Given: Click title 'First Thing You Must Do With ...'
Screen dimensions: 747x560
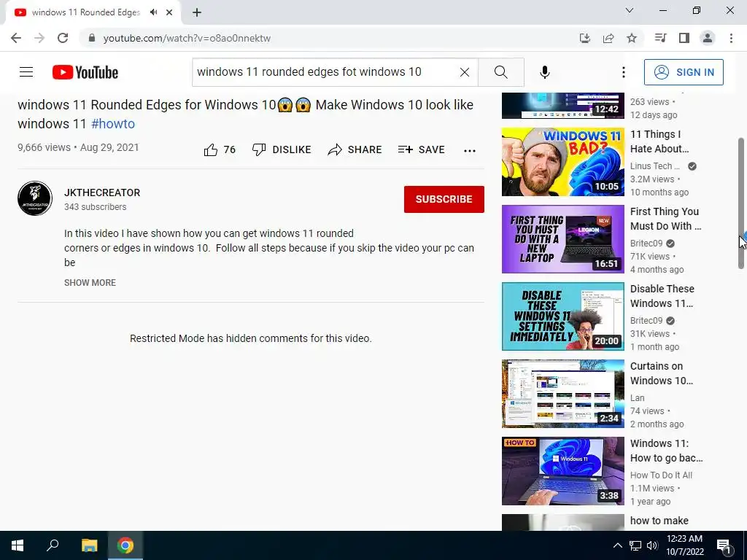Looking at the screenshot, I should point(665,219).
